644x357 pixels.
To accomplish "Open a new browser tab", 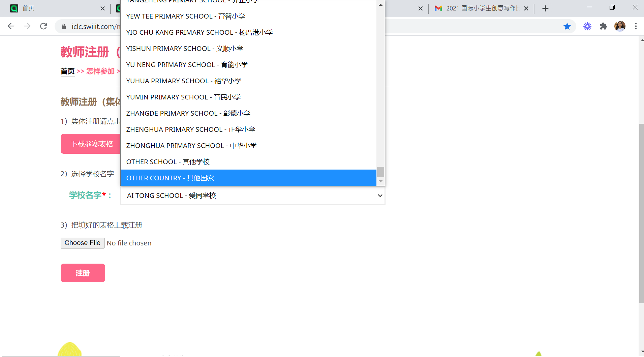I will tap(545, 8).
